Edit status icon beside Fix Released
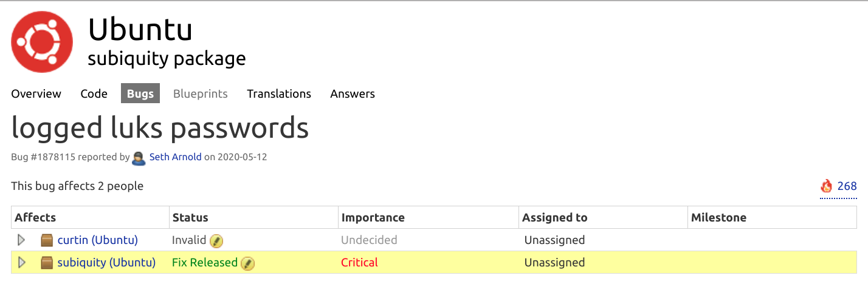 pyautogui.click(x=247, y=263)
